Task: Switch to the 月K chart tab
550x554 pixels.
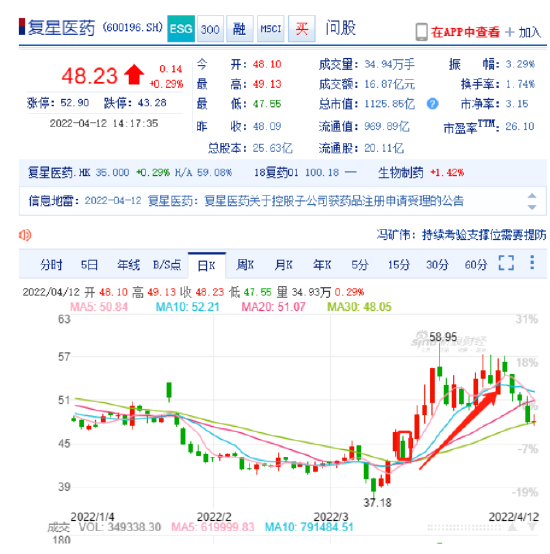Action: [x=283, y=265]
